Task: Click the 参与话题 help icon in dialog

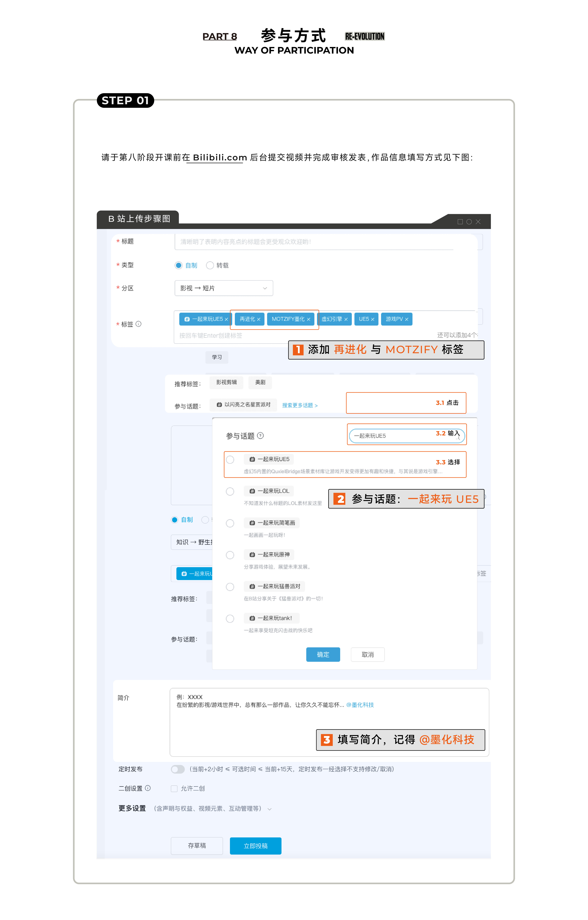Action: click(x=260, y=436)
